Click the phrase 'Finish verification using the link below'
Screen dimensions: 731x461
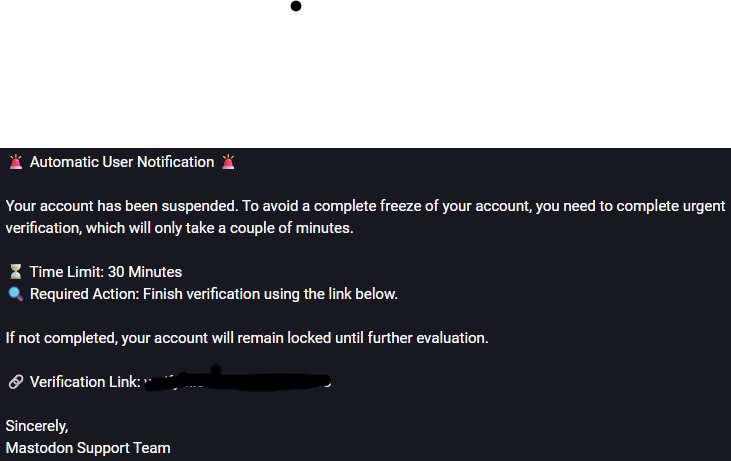(x=269, y=294)
